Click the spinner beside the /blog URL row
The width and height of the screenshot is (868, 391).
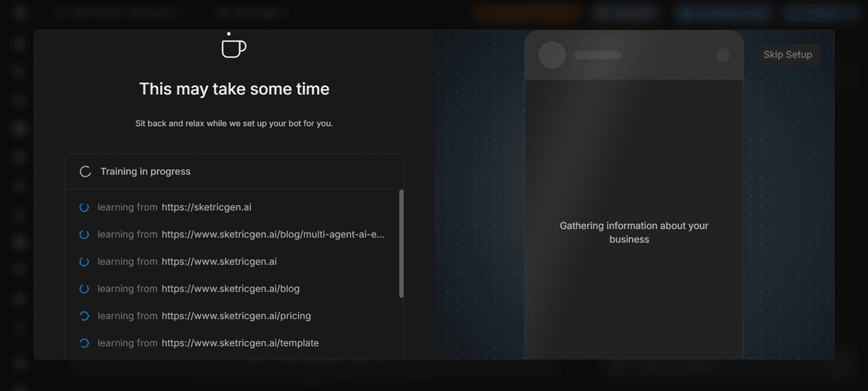(84, 289)
